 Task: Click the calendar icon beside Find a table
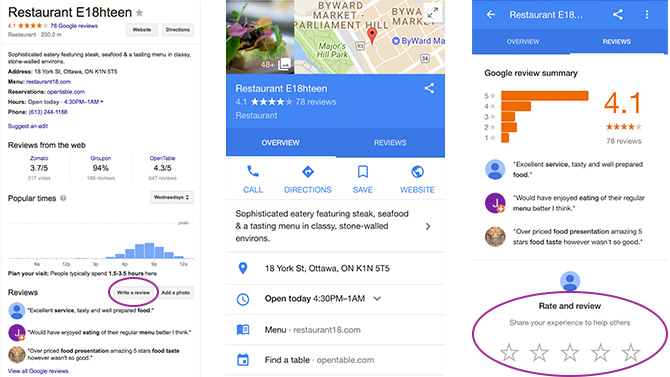[243, 360]
